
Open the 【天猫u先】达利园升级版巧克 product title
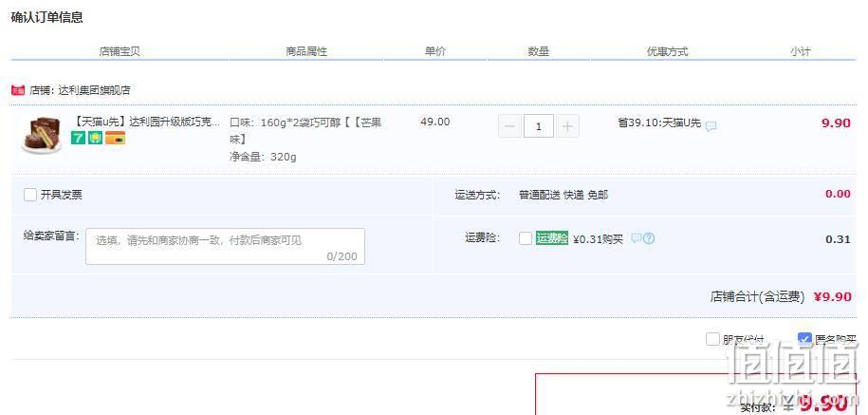(146, 123)
